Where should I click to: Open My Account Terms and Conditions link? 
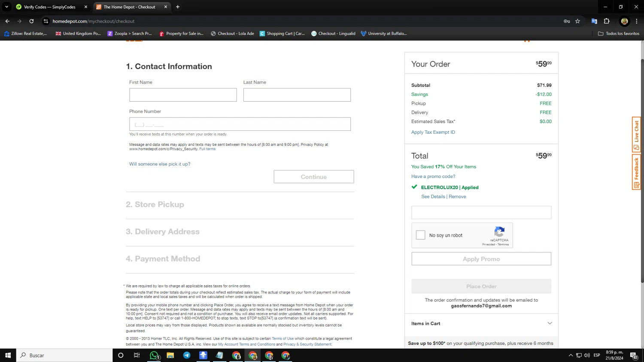[246, 344]
